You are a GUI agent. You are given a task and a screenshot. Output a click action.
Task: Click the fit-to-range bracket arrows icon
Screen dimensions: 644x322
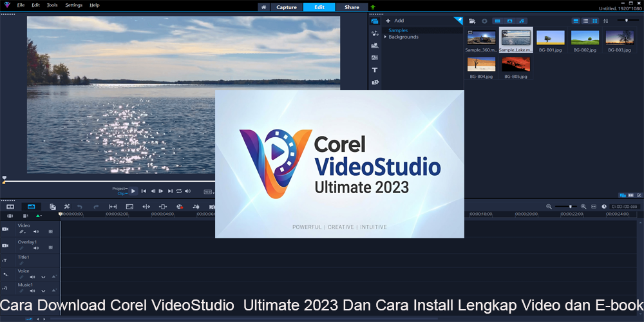[113, 207]
